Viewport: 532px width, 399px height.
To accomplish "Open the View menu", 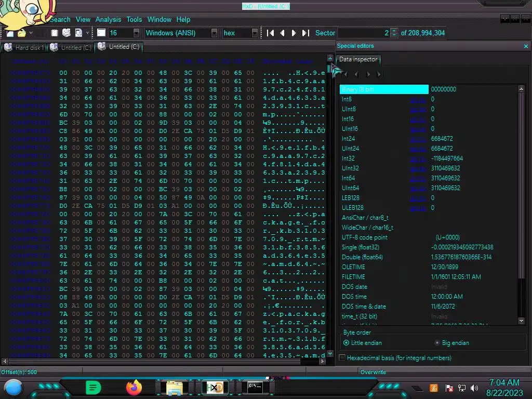I will pyautogui.click(x=83, y=20).
